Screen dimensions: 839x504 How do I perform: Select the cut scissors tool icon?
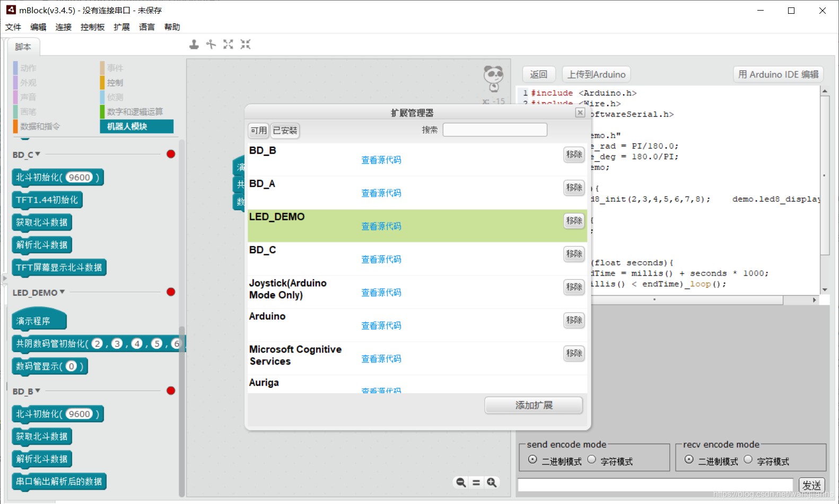click(x=211, y=45)
